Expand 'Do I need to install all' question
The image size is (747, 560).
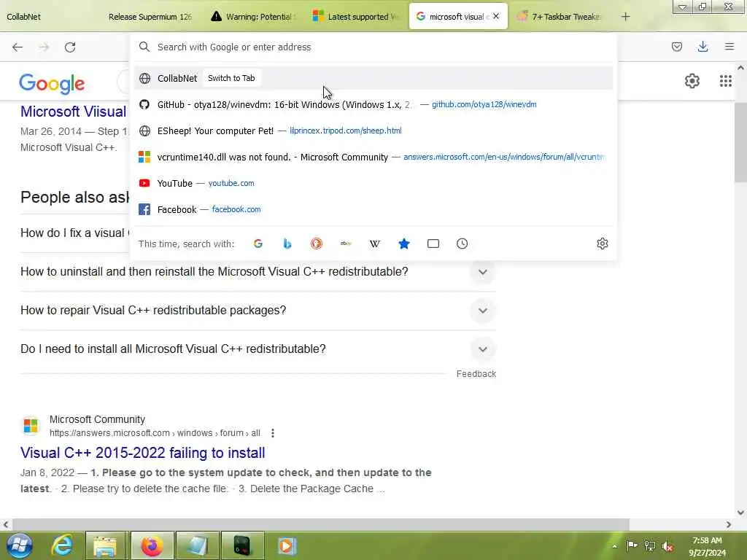point(483,349)
